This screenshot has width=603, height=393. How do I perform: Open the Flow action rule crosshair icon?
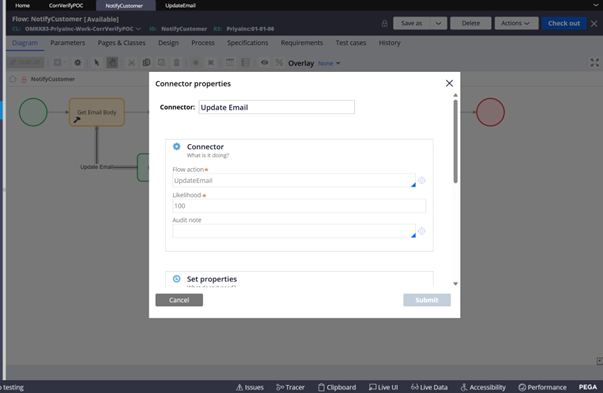point(422,180)
